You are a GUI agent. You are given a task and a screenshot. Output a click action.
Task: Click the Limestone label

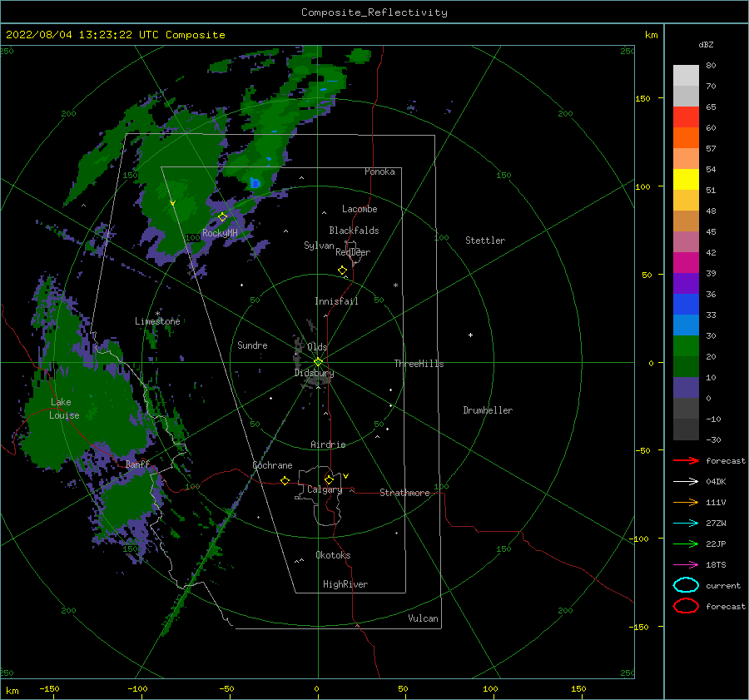click(157, 321)
